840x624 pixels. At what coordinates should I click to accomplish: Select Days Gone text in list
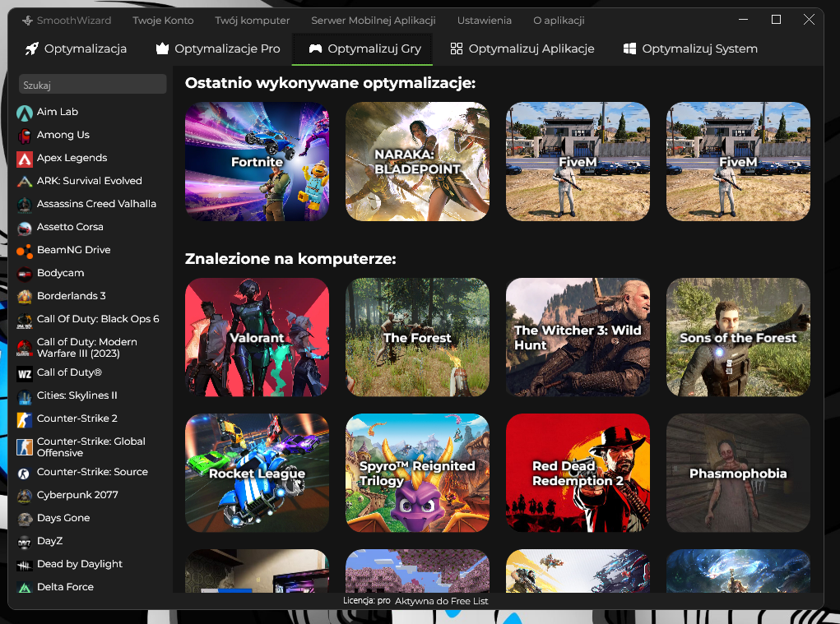63,518
